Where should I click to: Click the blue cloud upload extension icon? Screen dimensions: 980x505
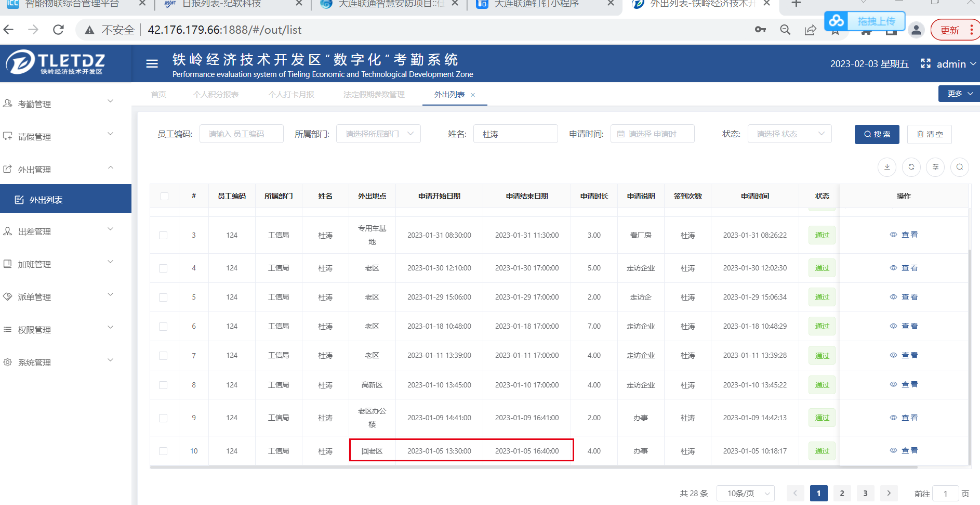pyautogui.click(x=836, y=21)
